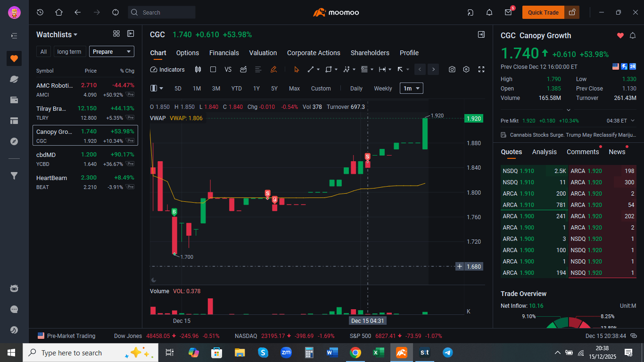The height and width of the screenshot is (362, 644).
Task: Open the mail inbox with badge
Action: click(508, 13)
